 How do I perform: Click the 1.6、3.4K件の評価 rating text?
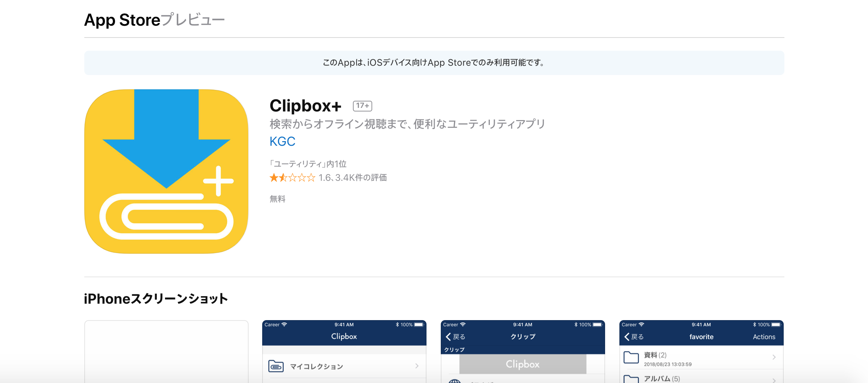point(353,178)
